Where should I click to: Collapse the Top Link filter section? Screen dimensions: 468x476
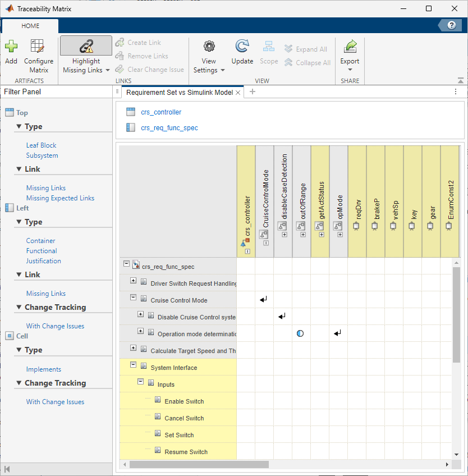coord(19,169)
